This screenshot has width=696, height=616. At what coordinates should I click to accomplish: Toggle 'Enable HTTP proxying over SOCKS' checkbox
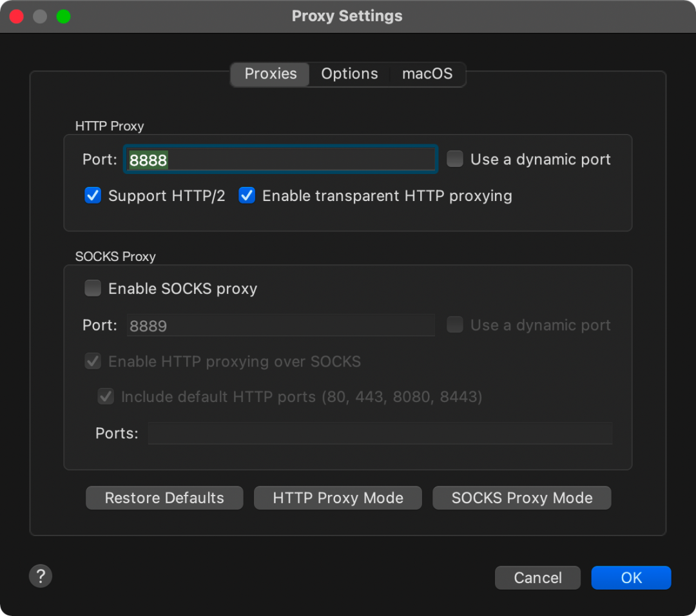click(x=93, y=361)
